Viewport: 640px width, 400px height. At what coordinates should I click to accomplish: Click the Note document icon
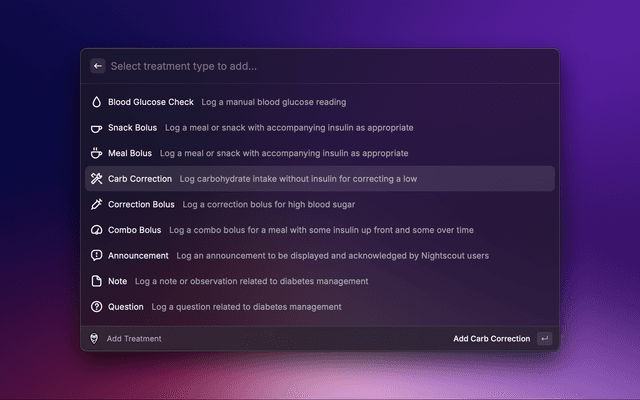[97, 281]
